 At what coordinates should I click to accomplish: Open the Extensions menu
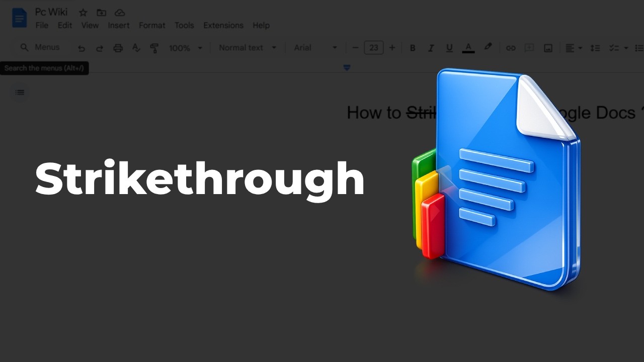(x=223, y=25)
